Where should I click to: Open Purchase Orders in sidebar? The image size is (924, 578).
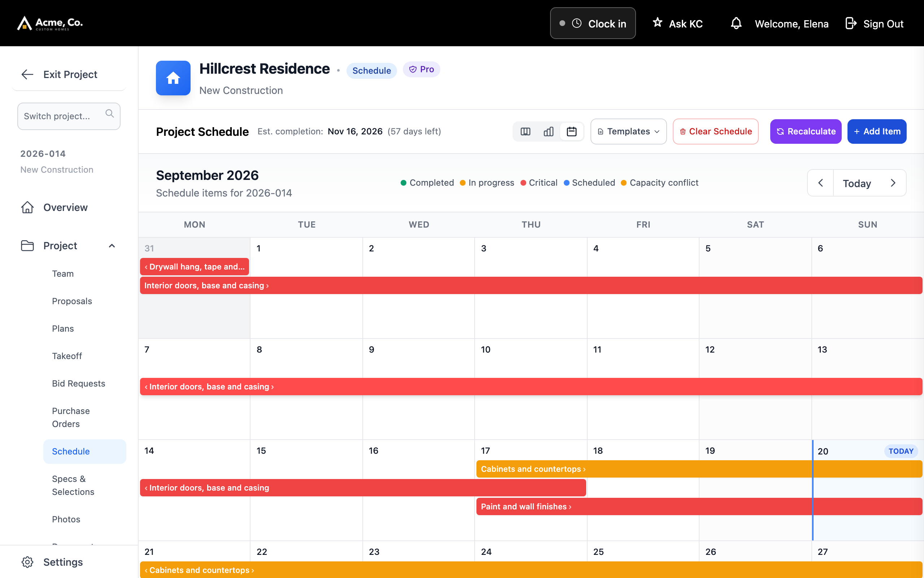[71, 418]
